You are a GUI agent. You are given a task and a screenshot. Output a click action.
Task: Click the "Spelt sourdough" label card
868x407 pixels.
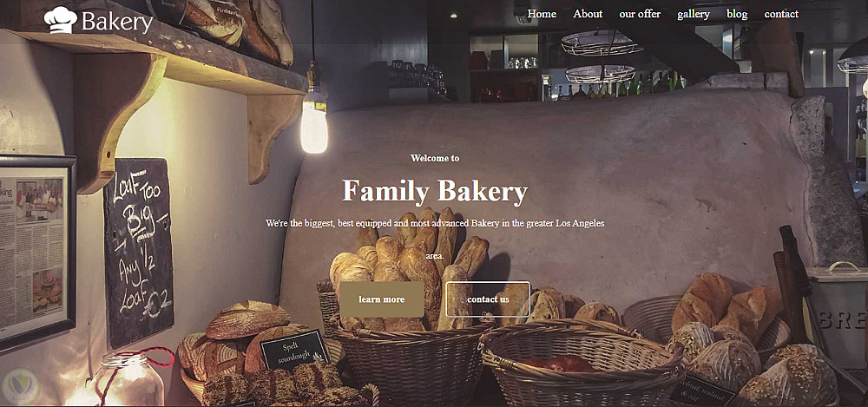tap(294, 350)
